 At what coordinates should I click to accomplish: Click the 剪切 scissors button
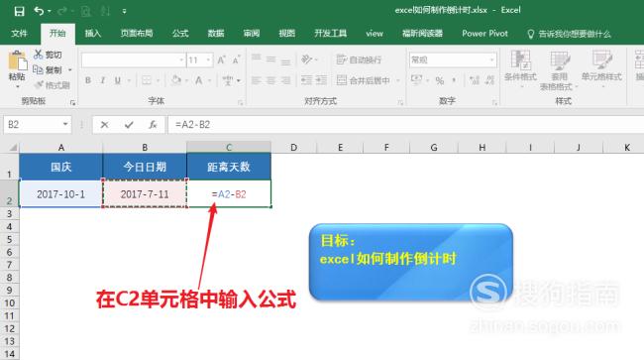48,55
